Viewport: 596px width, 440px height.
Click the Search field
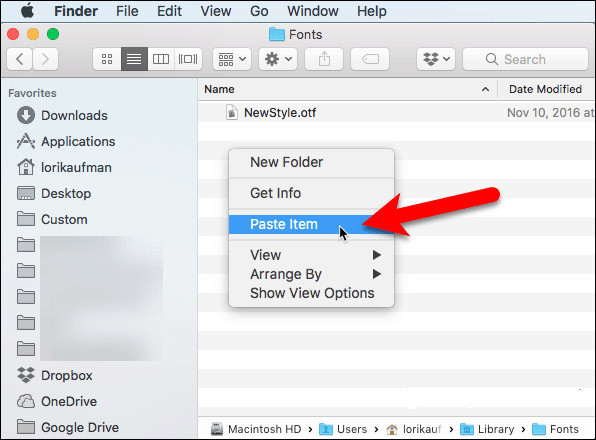pos(525,59)
